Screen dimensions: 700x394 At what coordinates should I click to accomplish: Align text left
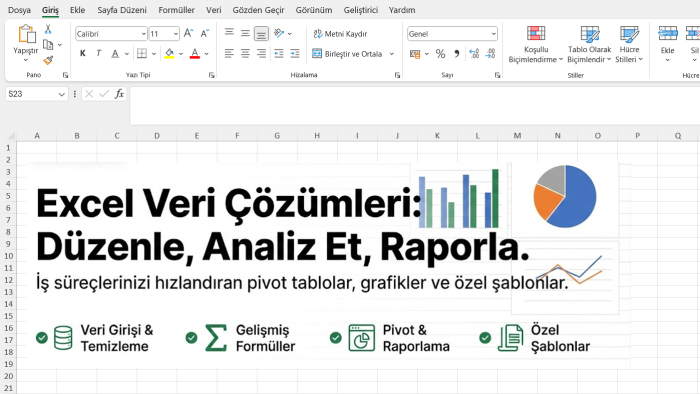(x=229, y=54)
